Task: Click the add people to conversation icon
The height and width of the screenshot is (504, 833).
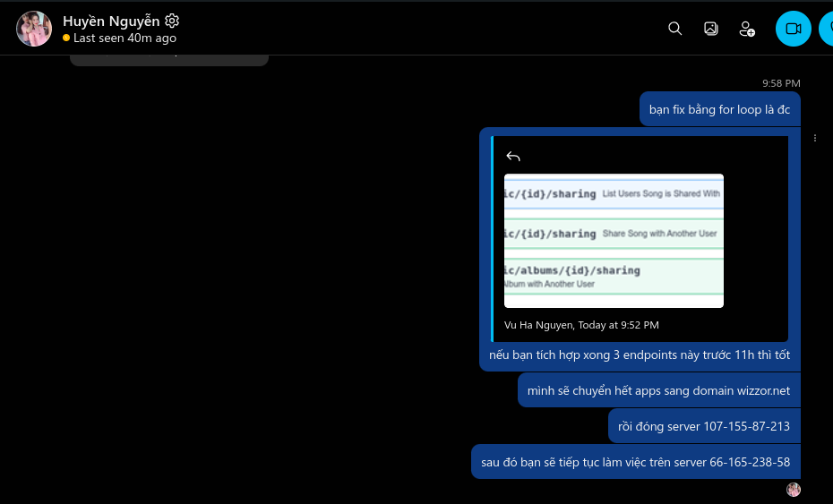Action: coord(746,29)
